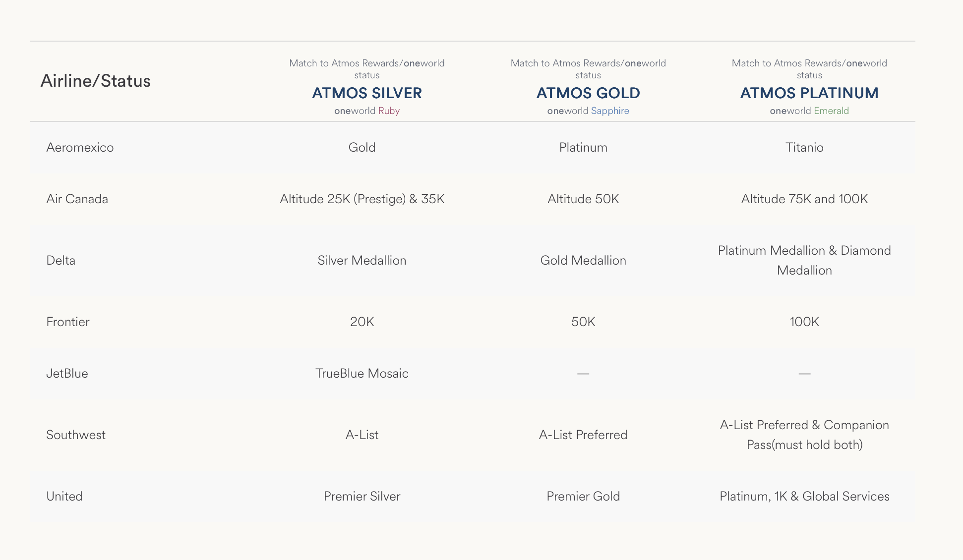
Task: Select the Air Canada row label
Action: pyautogui.click(x=77, y=199)
